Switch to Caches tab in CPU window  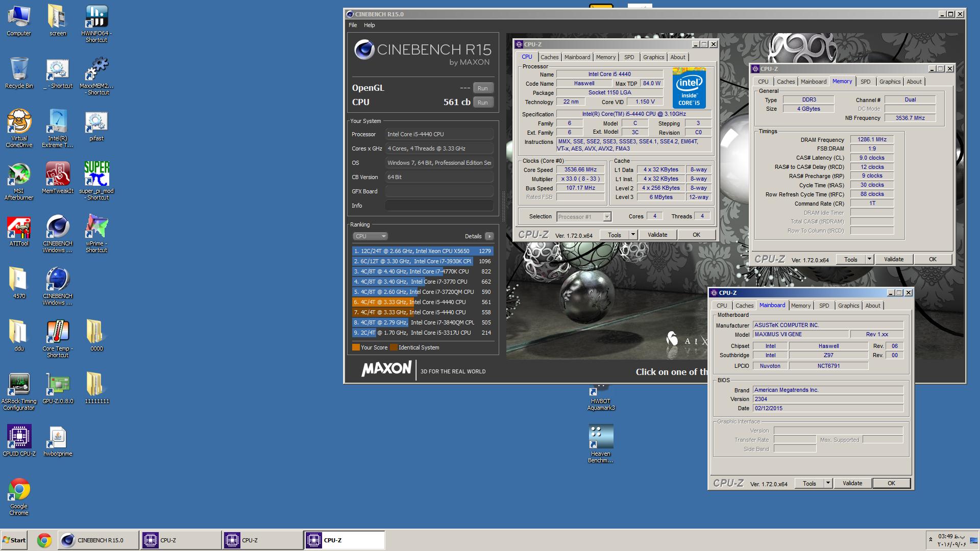click(550, 57)
